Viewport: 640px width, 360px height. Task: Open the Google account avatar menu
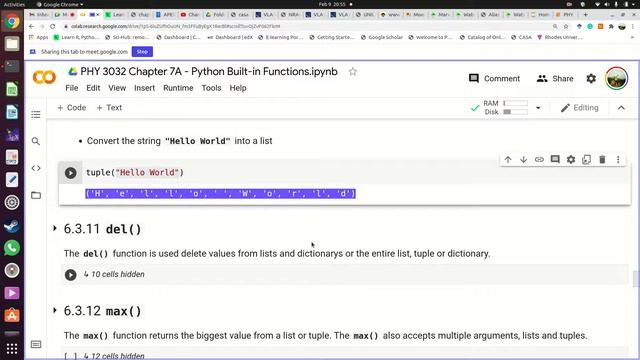(616, 78)
